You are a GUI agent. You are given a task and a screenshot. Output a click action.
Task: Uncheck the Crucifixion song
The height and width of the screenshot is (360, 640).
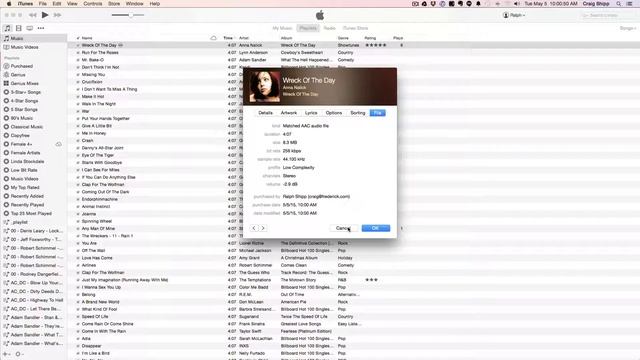(x=78, y=82)
